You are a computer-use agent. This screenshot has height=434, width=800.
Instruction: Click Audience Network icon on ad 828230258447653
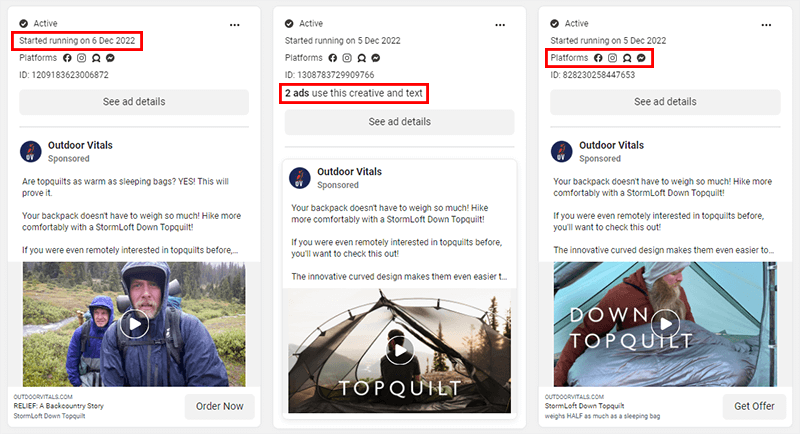(627, 58)
